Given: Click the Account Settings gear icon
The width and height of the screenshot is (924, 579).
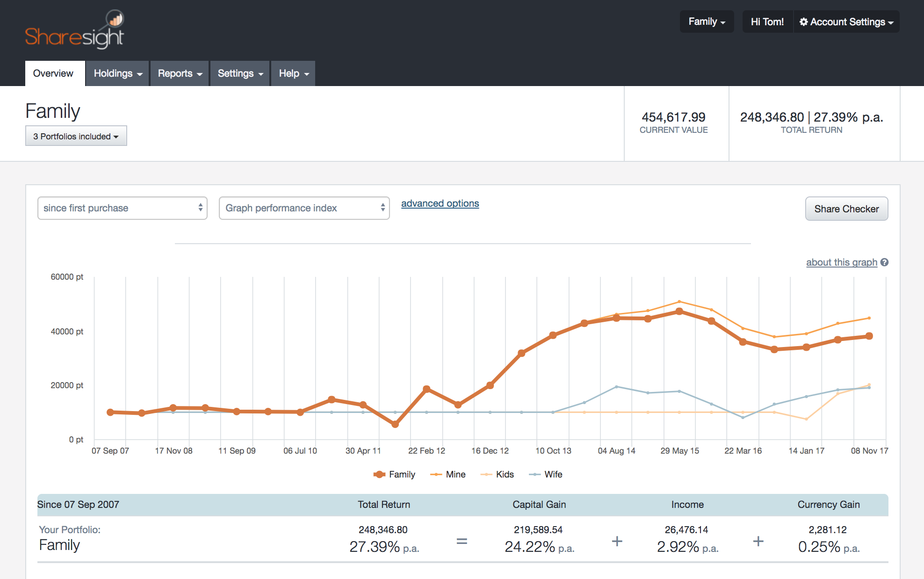Looking at the screenshot, I should [x=803, y=22].
